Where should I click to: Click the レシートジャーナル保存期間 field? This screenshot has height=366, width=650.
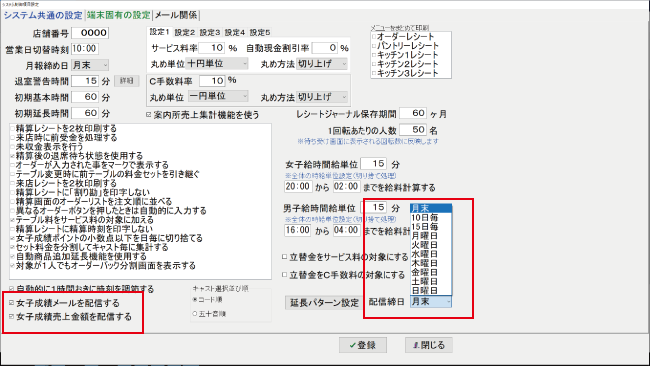[x=412, y=113]
